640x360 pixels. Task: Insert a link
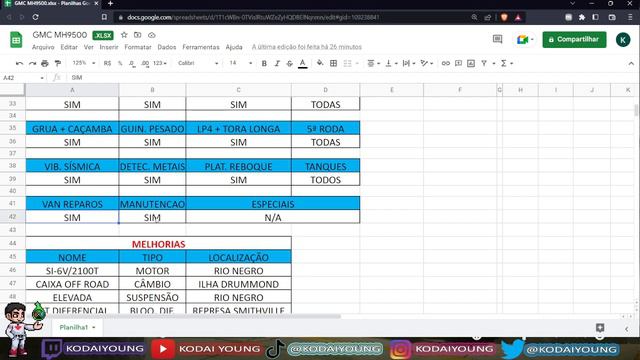pyautogui.click(x=446, y=63)
